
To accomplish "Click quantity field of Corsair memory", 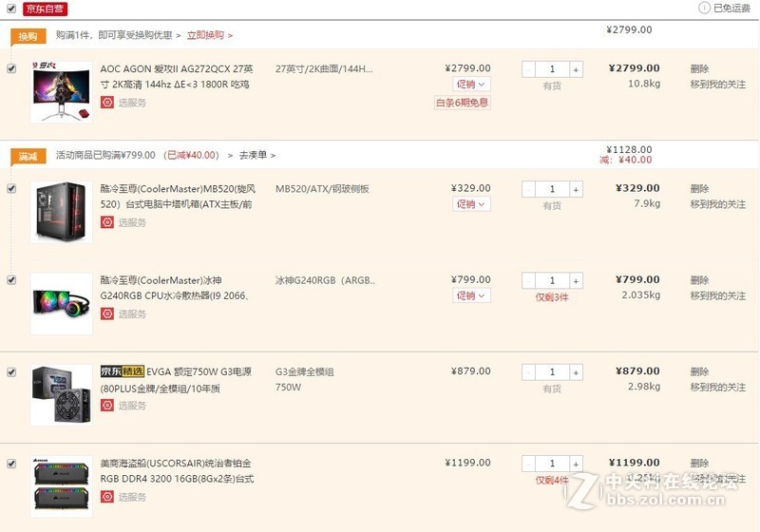I will coord(552,464).
